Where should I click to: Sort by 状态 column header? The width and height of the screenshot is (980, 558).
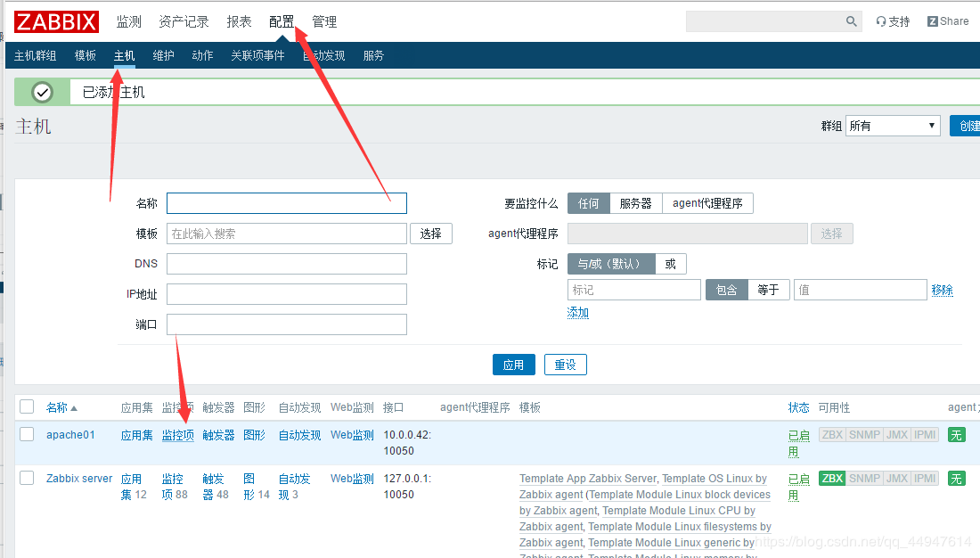[x=799, y=408]
